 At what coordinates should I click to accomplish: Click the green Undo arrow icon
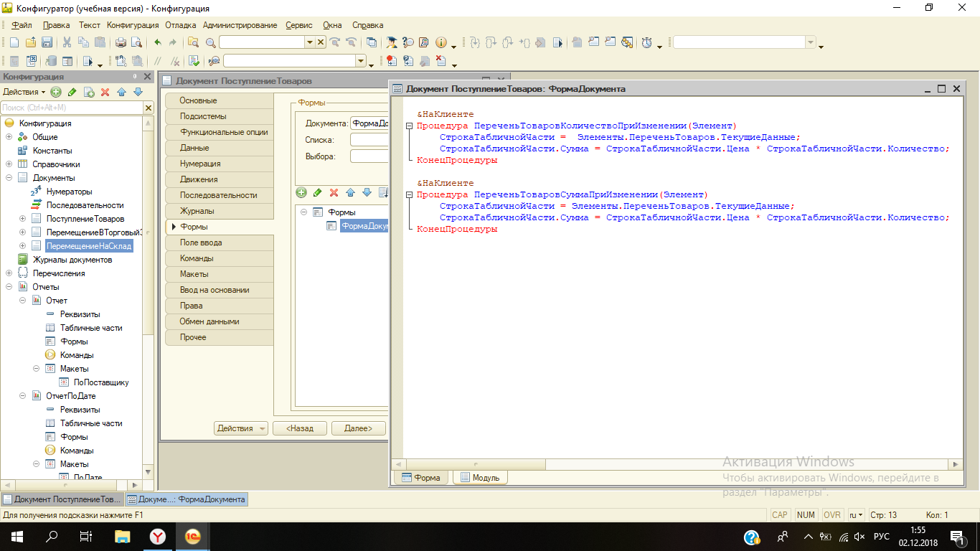click(x=157, y=42)
